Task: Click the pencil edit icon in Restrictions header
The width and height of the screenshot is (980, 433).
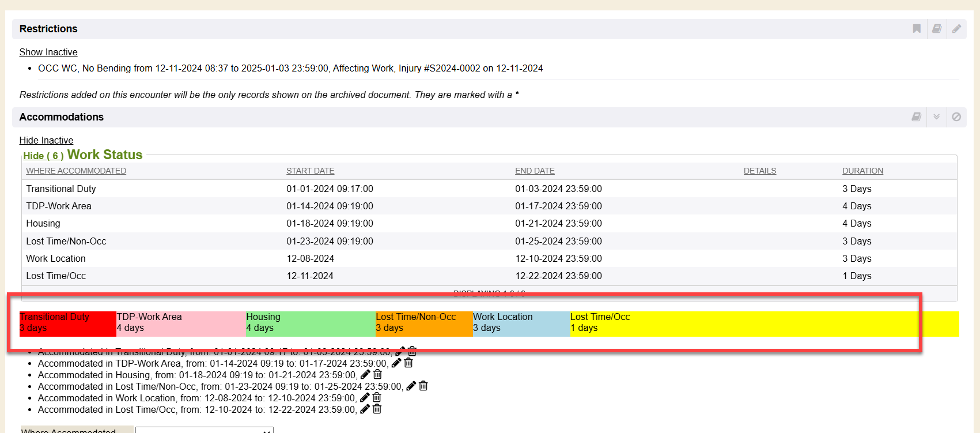Action: (956, 29)
